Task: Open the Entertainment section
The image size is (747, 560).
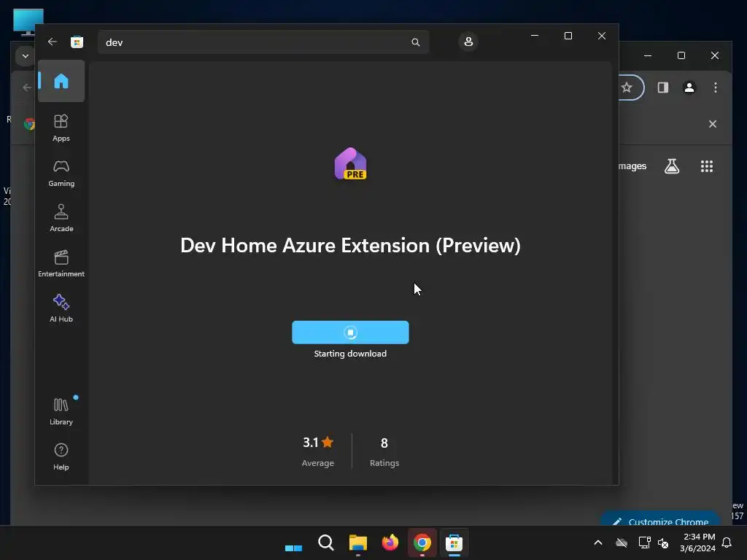Action: coord(61,264)
